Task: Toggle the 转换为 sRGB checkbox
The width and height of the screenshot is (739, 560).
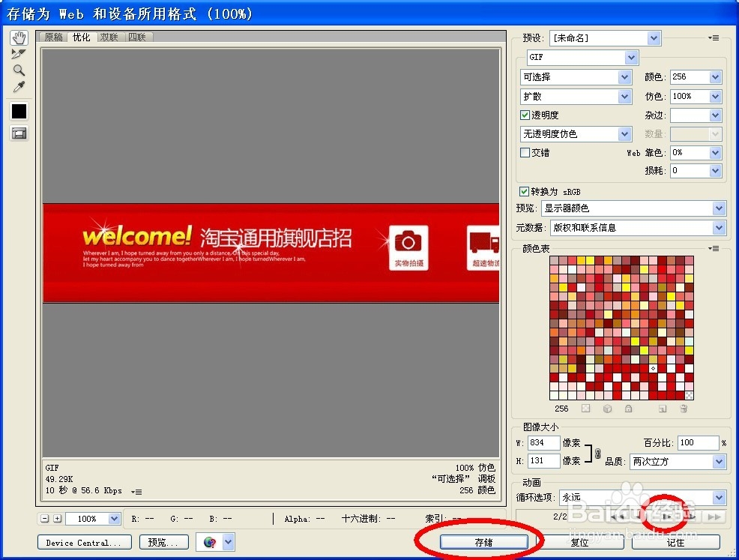Action: 524,191
